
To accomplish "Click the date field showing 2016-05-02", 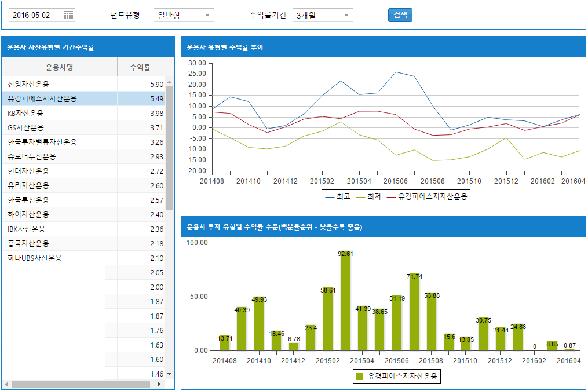I will point(36,16).
